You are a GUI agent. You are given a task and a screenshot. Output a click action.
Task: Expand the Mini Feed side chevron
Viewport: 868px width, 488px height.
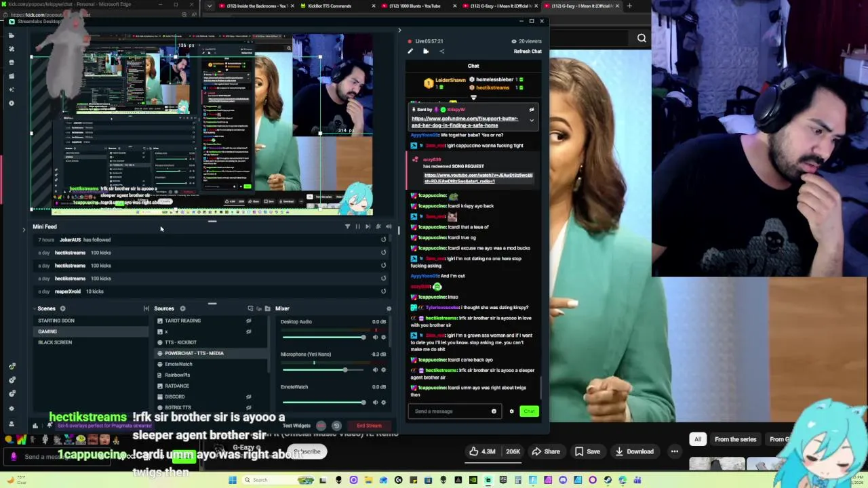(x=24, y=230)
